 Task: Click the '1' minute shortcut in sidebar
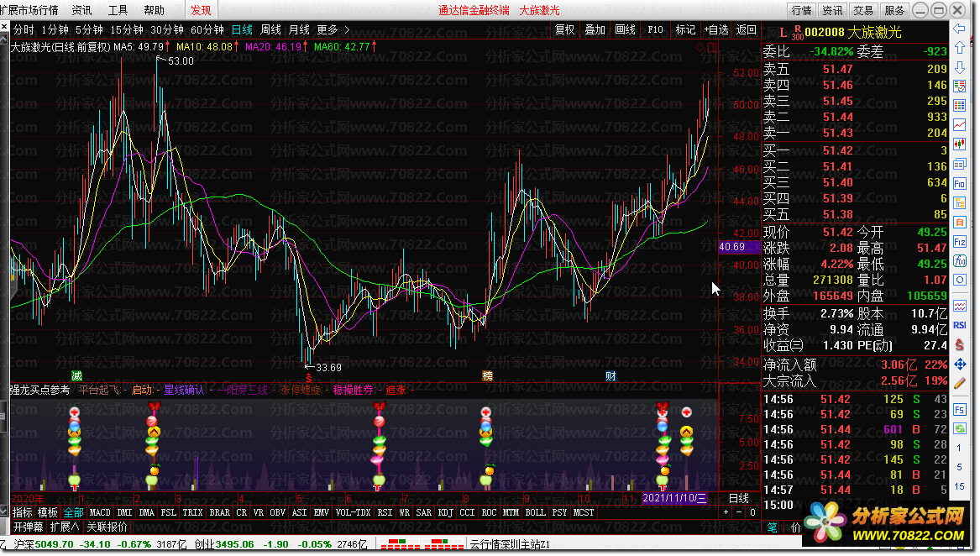[959, 448]
